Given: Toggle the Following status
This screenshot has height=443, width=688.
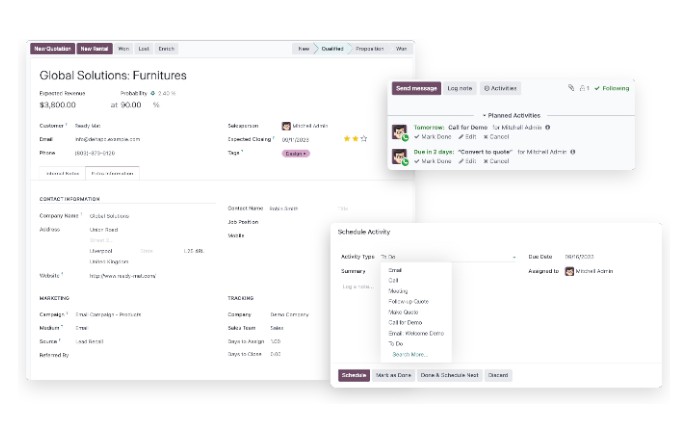Looking at the screenshot, I should pos(611,88).
